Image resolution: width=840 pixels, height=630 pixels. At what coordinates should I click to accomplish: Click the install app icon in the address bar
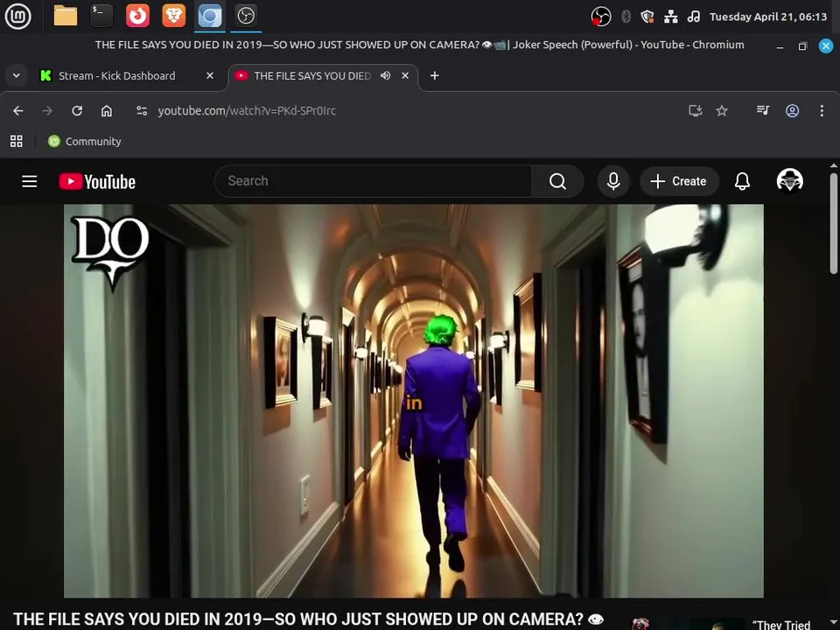tap(696, 110)
